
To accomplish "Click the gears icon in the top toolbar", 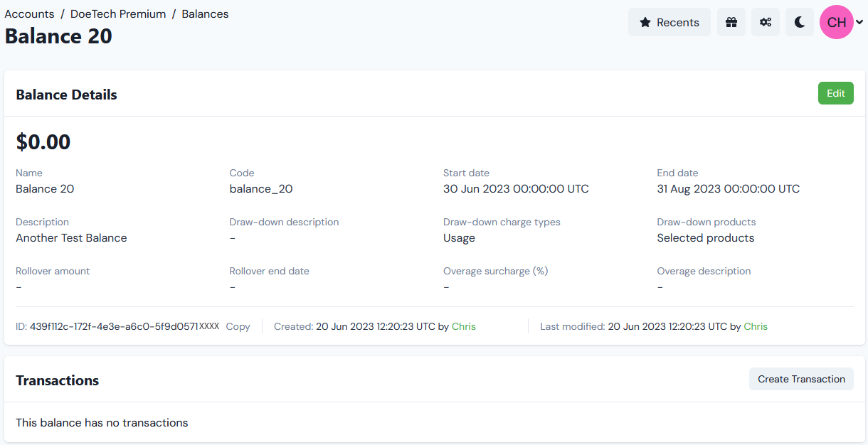I will (765, 22).
